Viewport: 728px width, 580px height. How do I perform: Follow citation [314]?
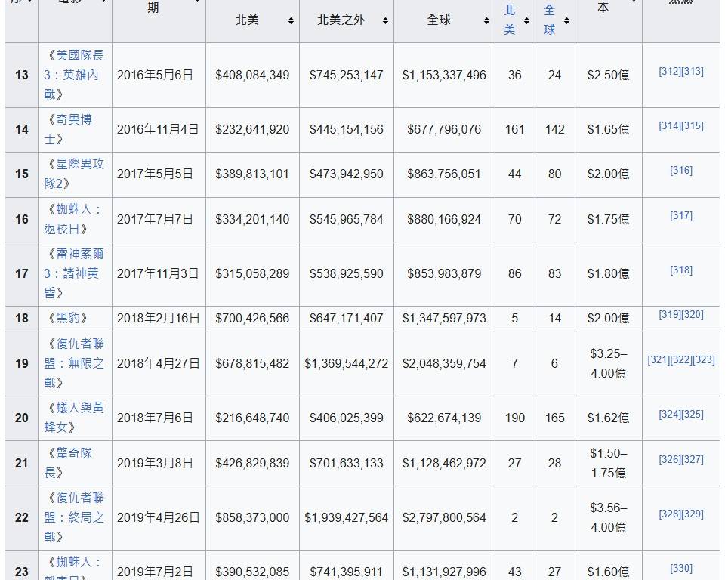click(670, 125)
